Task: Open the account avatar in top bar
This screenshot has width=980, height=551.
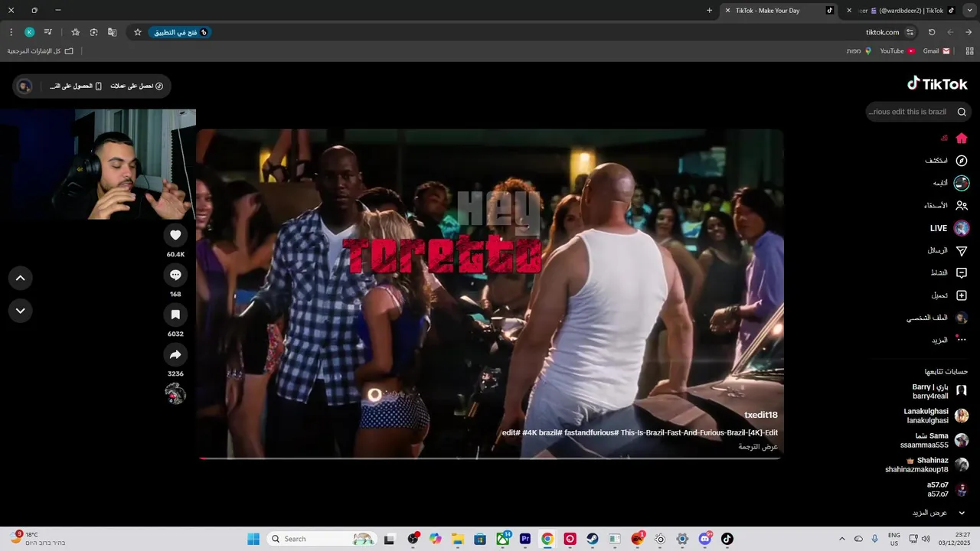Action: click(x=24, y=86)
